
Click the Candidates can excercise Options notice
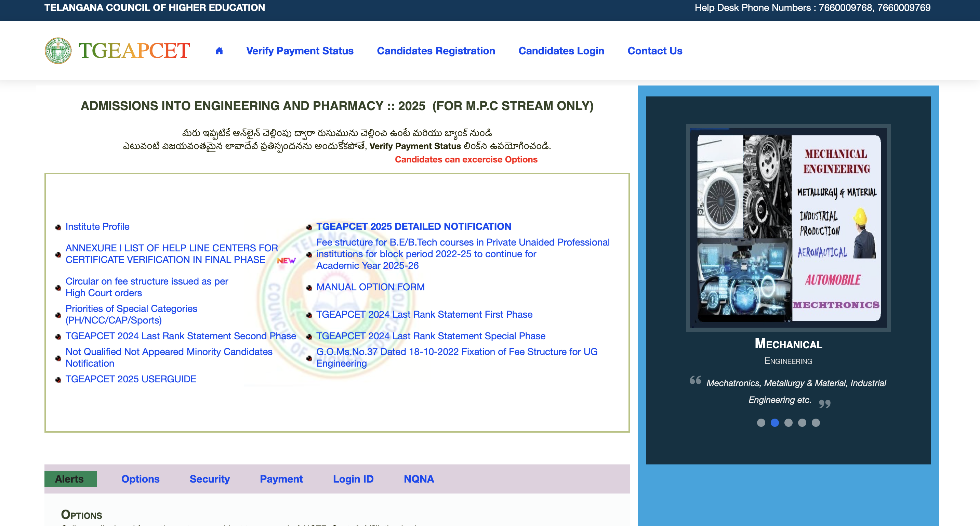pos(466,159)
